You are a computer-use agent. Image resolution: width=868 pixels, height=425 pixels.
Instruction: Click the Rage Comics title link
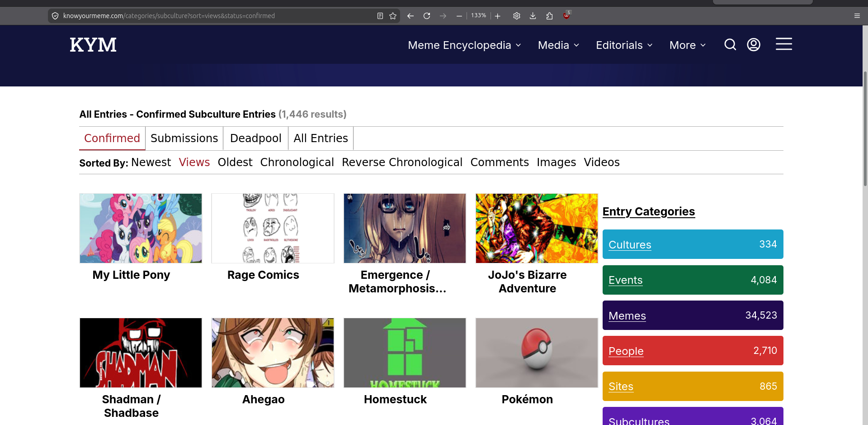point(263,275)
